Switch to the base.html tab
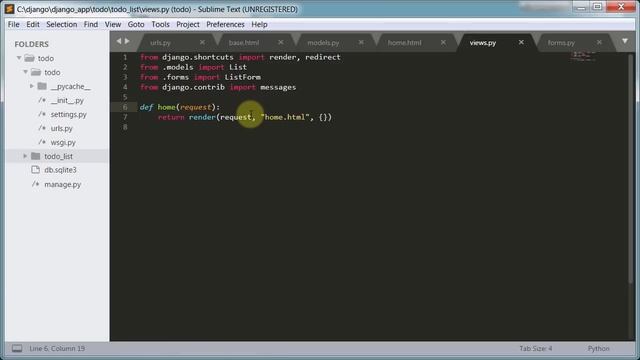Viewport: 640px width, 360px height. [244, 42]
